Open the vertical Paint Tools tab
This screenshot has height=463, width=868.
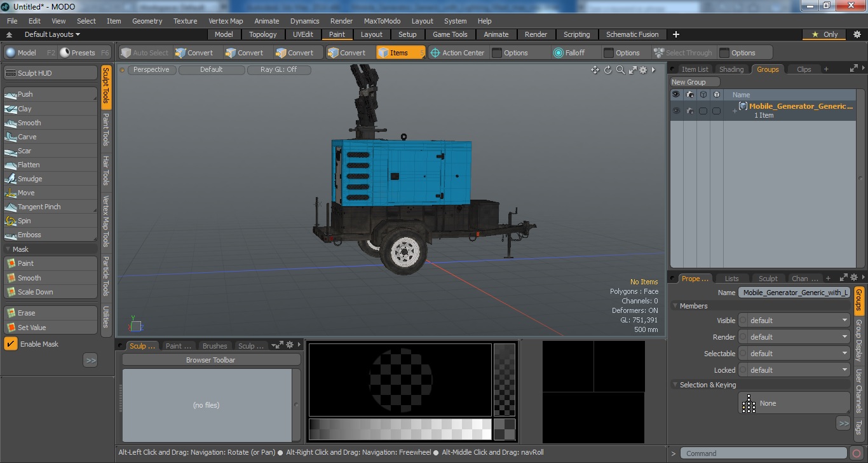(x=106, y=130)
